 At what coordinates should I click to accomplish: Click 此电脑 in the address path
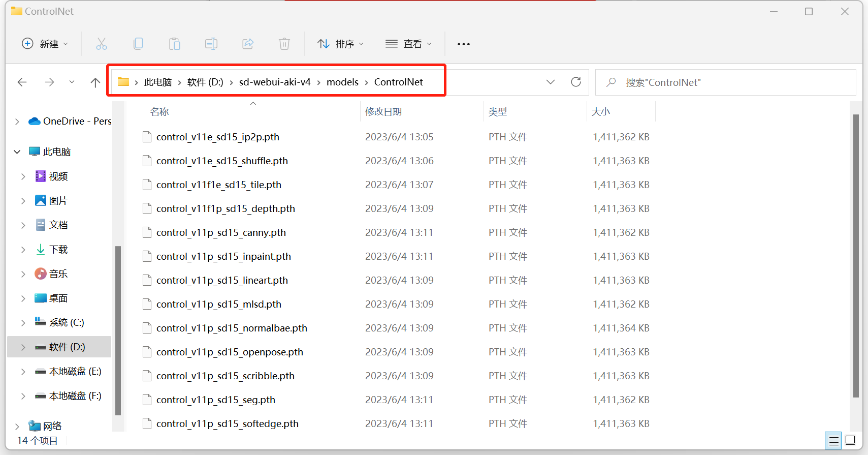coord(158,82)
